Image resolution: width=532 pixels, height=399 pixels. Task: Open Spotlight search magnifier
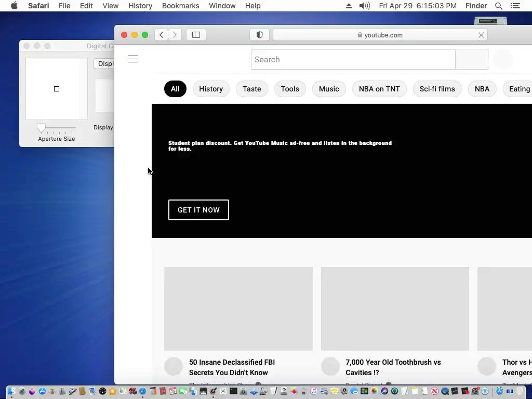(x=498, y=6)
